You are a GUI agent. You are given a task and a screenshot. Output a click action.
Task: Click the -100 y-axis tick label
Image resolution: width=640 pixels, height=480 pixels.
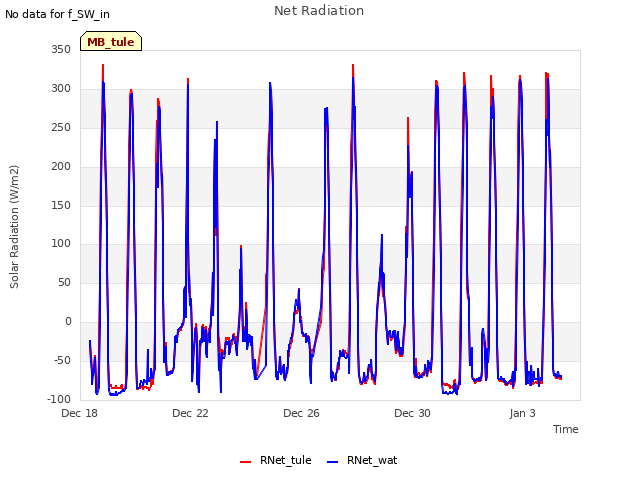59,399
